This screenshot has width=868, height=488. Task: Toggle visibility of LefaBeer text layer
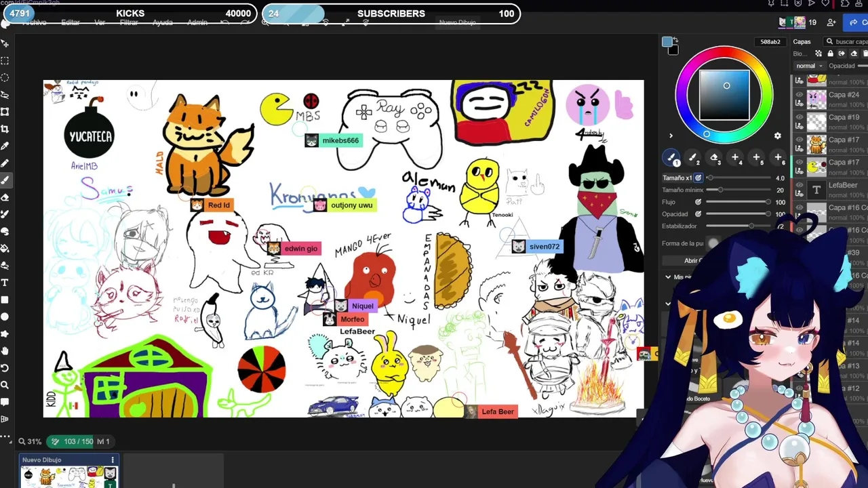800,185
